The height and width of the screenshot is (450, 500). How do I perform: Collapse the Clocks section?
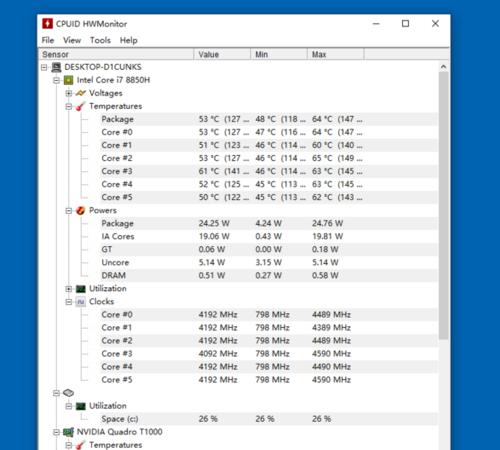click(x=69, y=302)
